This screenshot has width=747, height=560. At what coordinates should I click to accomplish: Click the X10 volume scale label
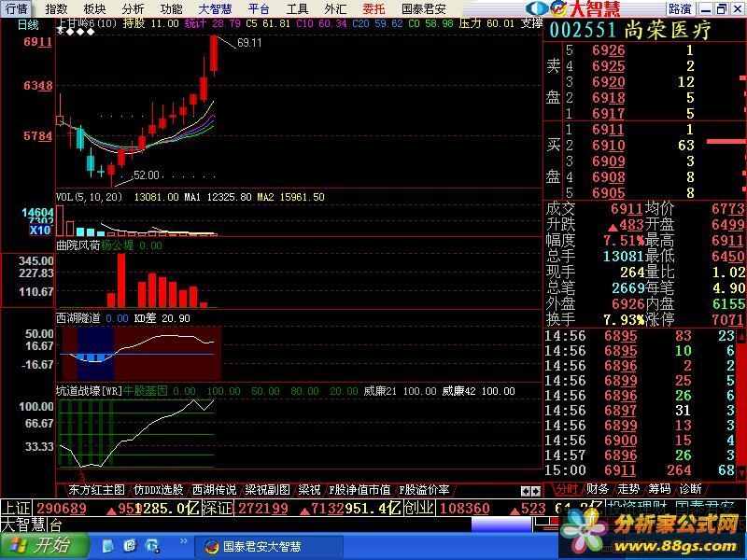tap(40, 231)
